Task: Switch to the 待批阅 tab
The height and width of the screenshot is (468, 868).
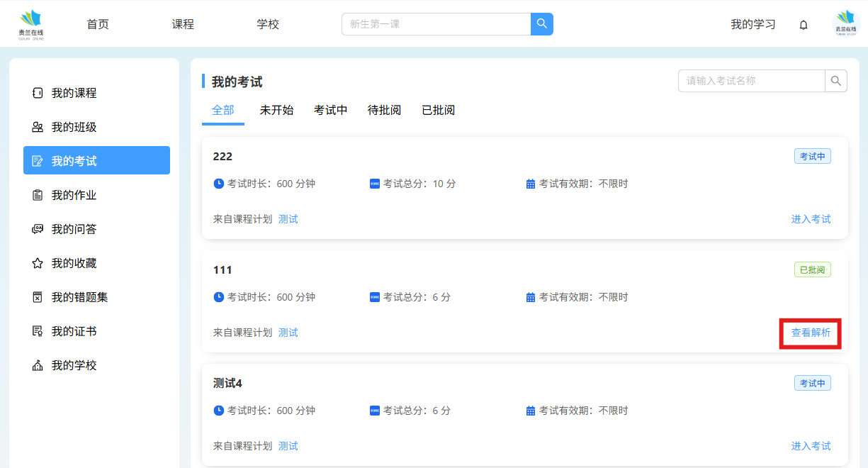Action: 384,110
